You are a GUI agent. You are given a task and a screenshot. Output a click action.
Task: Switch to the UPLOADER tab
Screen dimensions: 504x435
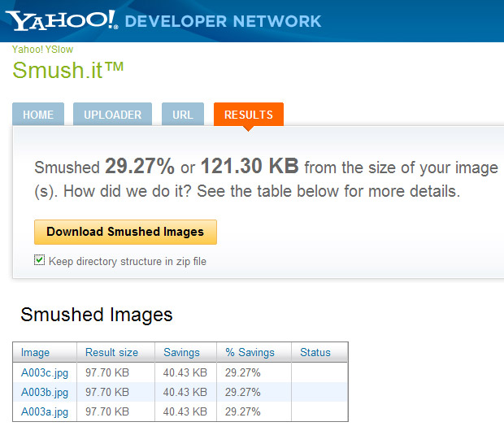pos(112,114)
